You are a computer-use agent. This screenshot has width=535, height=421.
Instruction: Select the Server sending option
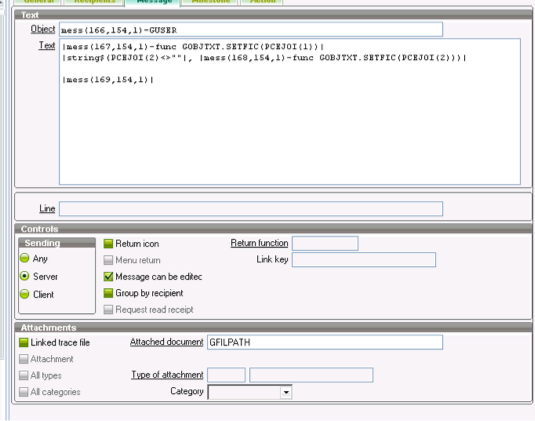coord(25,276)
